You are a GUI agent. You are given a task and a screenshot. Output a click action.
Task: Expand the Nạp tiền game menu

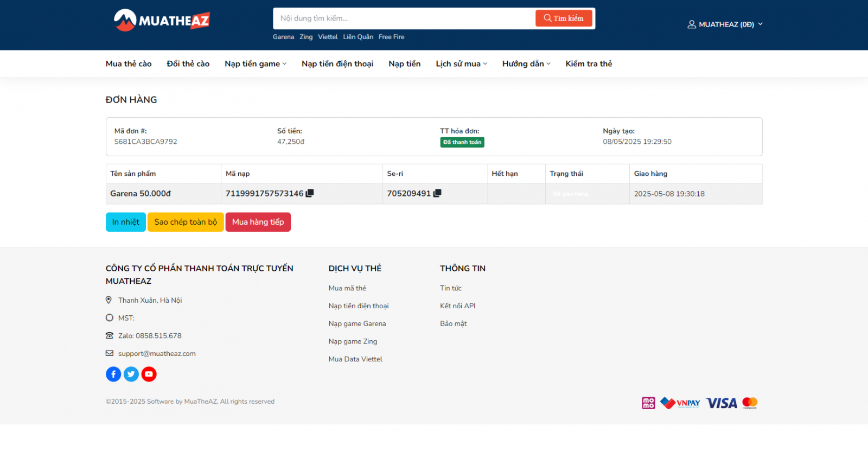pyautogui.click(x=256, y=64)
